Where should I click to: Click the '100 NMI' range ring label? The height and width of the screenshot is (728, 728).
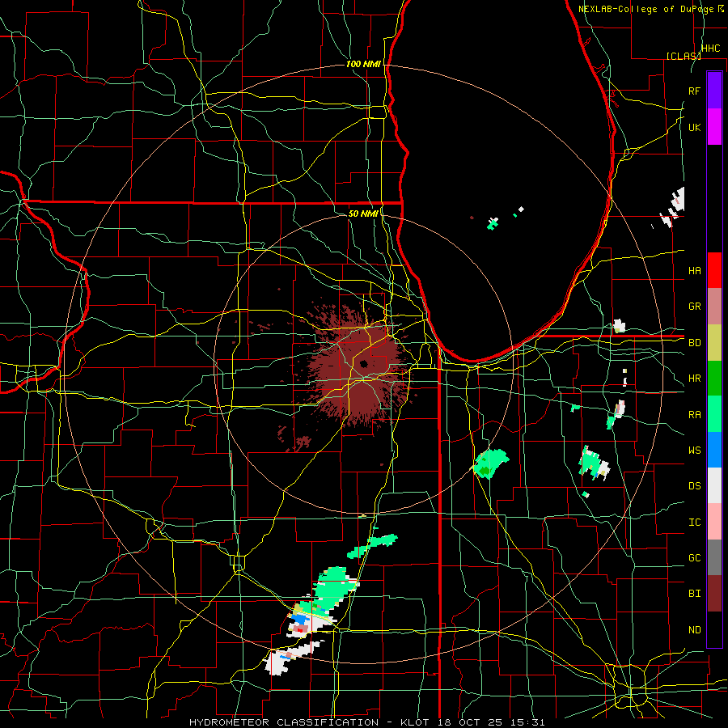[x=363, y=64]
